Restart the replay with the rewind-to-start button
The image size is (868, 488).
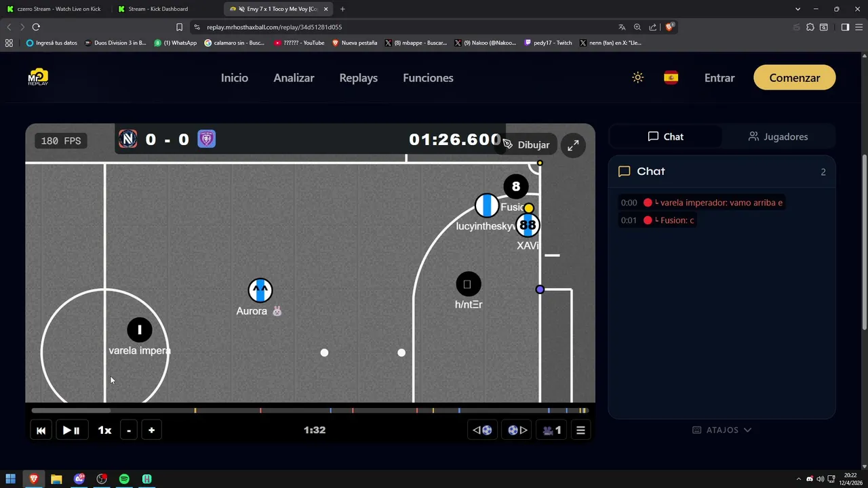click(x=41, y=430)
